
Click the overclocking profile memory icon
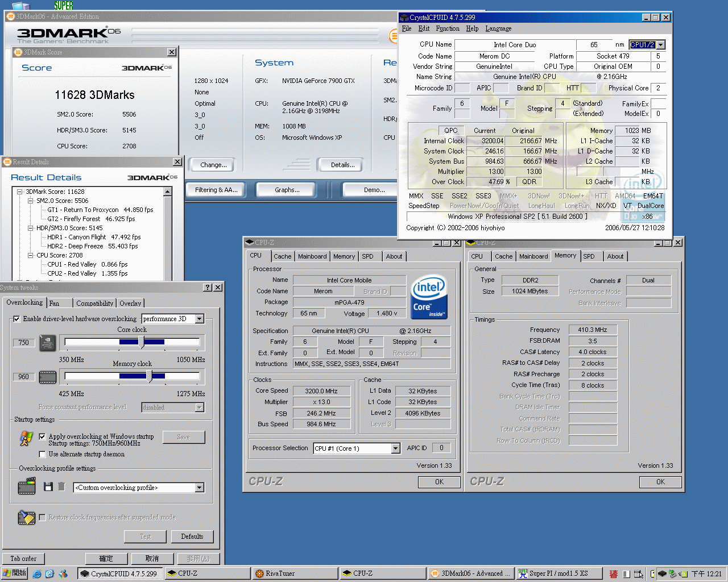coord(27,487)
